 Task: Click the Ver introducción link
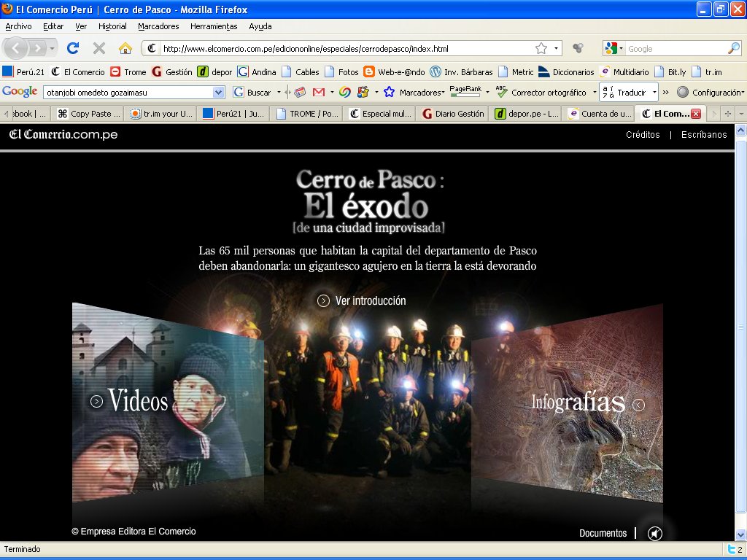pyautogui.click(x=362, y=300)
